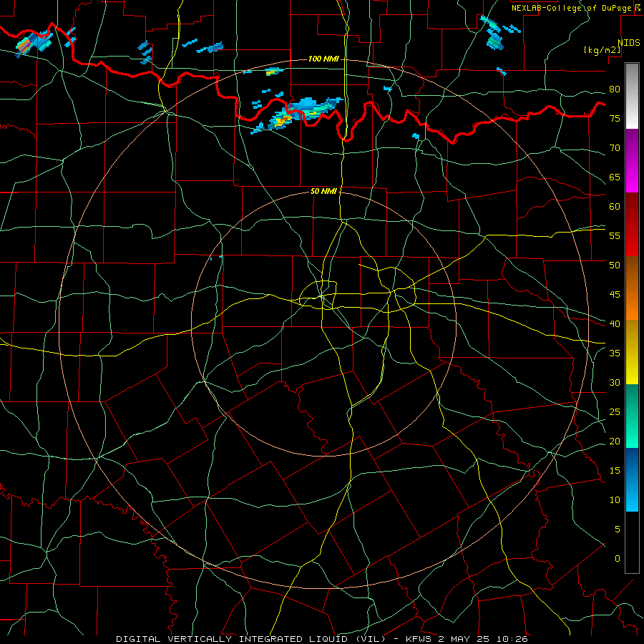Click the green-blue echo cluster at top right
644x644 pixels.
(494, 34)
